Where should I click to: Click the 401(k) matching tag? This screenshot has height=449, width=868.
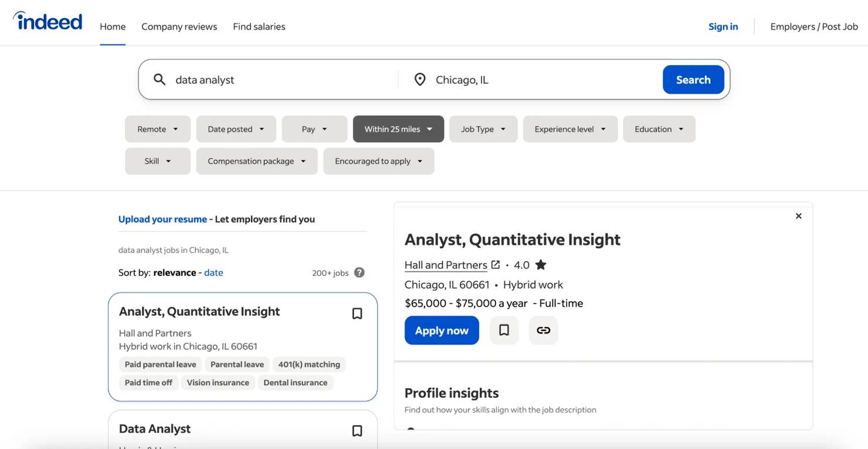(309, 365)
